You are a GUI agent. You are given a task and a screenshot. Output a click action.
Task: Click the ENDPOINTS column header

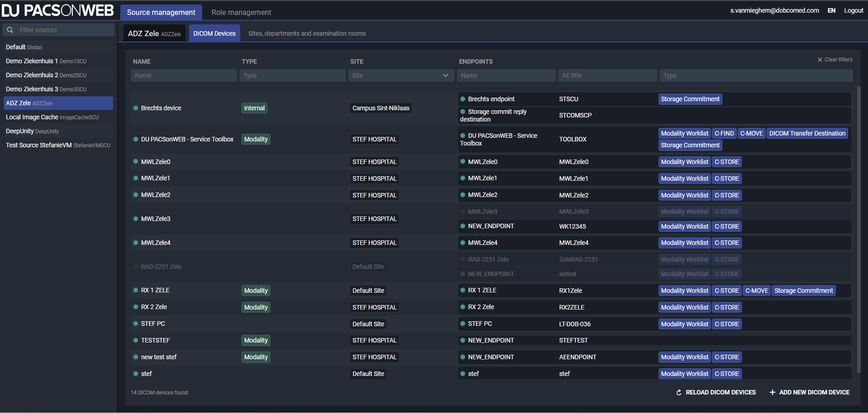(476, 61)
